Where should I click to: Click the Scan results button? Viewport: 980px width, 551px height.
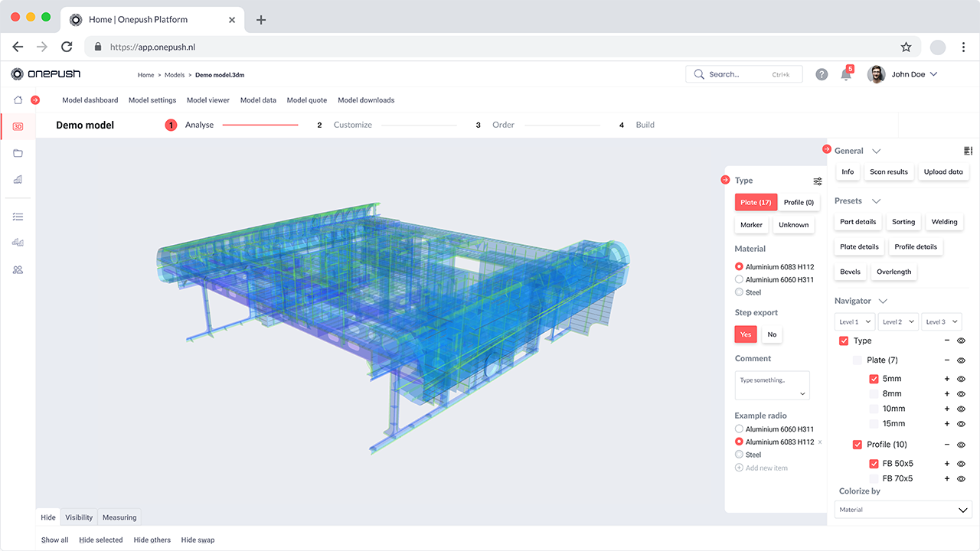tap(888, 172)
